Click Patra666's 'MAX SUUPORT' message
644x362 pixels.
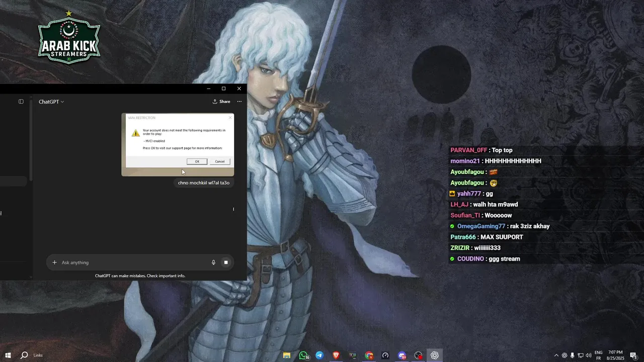[487, 237]
